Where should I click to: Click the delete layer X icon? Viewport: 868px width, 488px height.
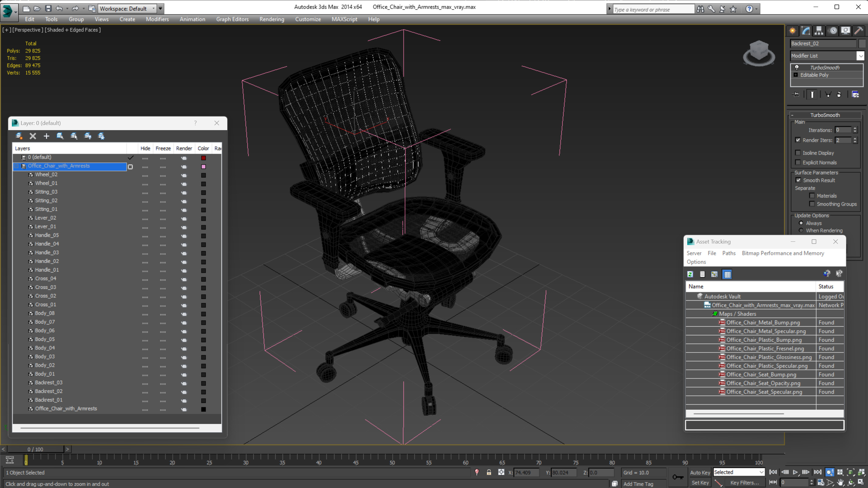[x=33, y=136]
